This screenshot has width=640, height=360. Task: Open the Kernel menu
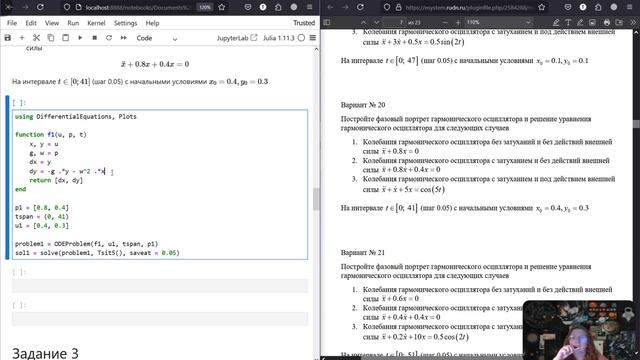96,23
